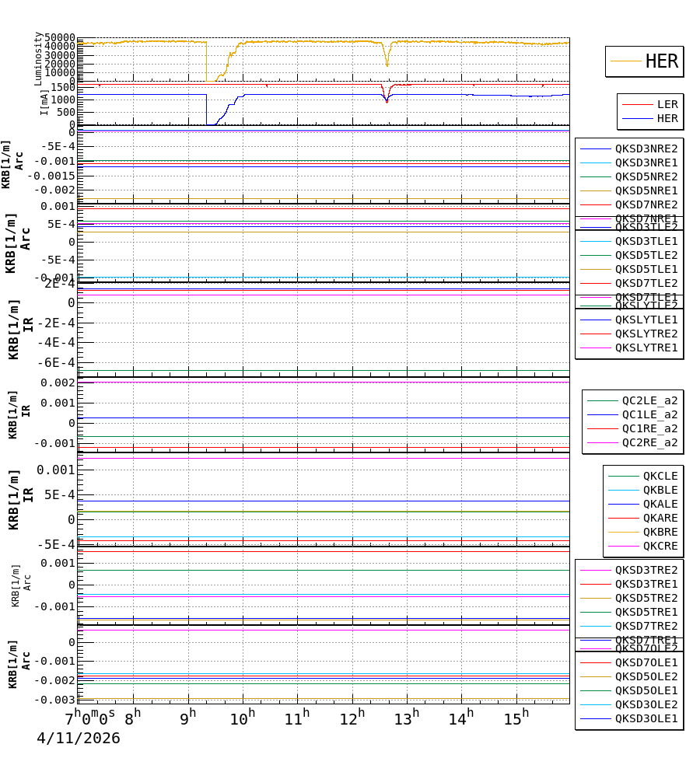Select the QKSD5TRE1 legend label

[646, 613]
